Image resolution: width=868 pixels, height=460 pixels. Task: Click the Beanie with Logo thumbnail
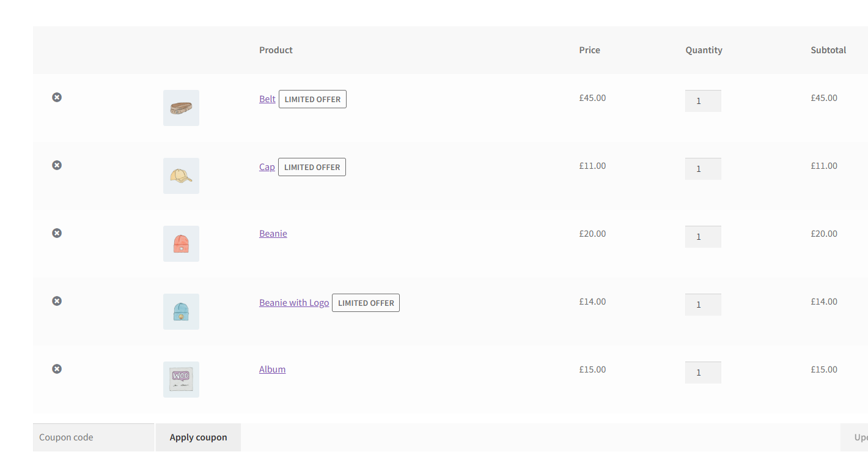[x=181, y=312]
